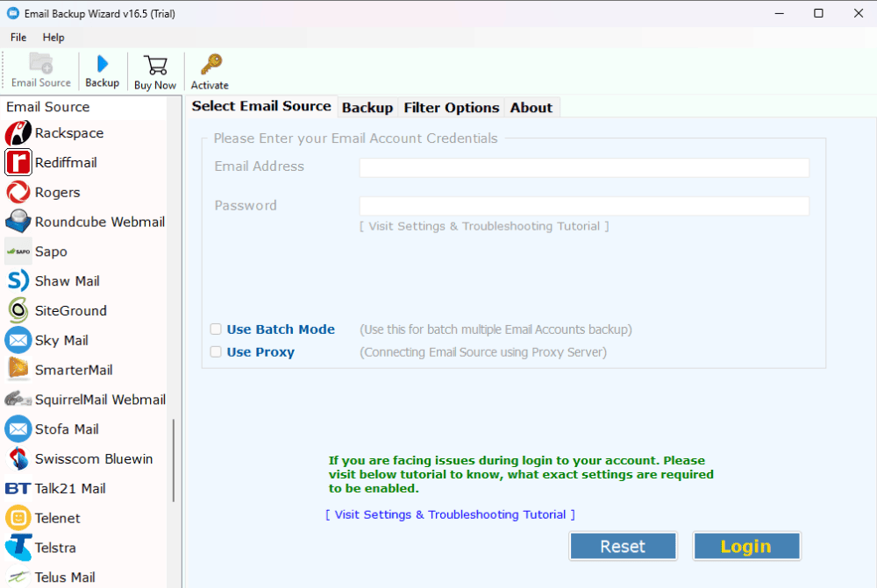Open the Settings and Troubleshooting Tutorial link

click(450, 514)
